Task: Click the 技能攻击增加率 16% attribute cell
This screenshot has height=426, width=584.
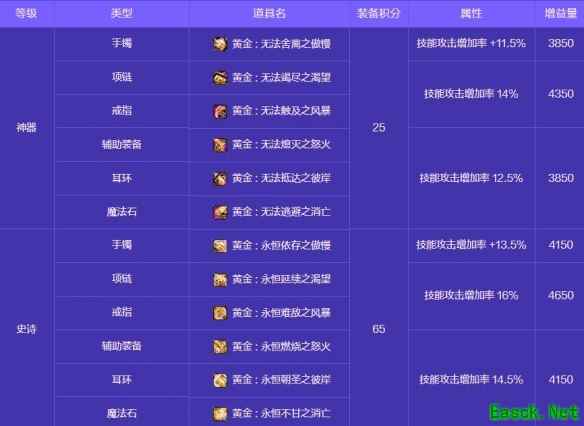Action: pyautogui.click(x=471, y=296)
